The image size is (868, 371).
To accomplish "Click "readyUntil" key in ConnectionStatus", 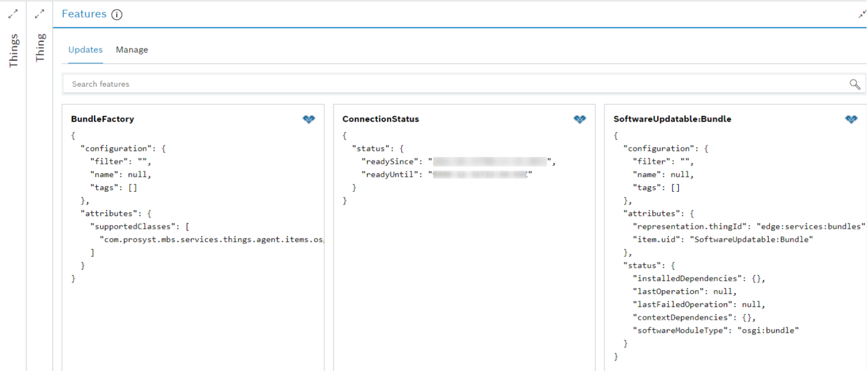I will point(390,174).
